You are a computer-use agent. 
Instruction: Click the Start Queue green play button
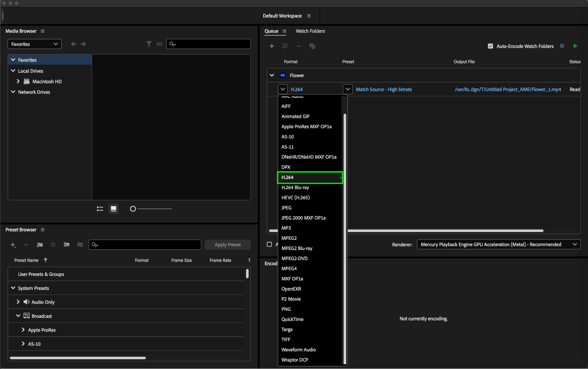[575, 46]
